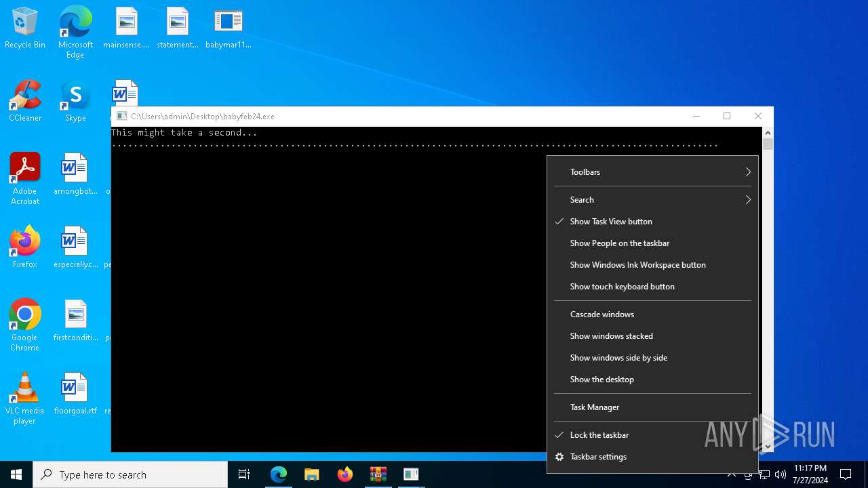This screenshot has width=868, height=488.
Task: Open Task Manager from context menu
Action: click(x=652, y=407)
